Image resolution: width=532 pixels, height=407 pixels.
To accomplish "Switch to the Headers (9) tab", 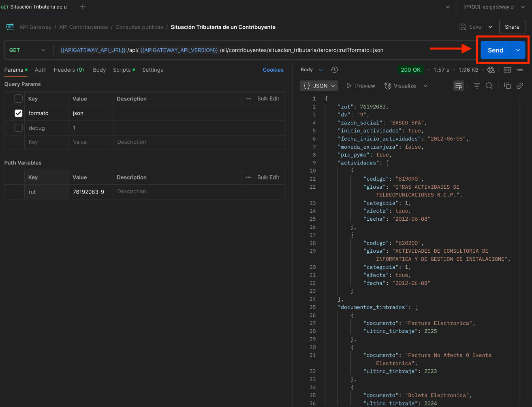I will click(69, 70).
